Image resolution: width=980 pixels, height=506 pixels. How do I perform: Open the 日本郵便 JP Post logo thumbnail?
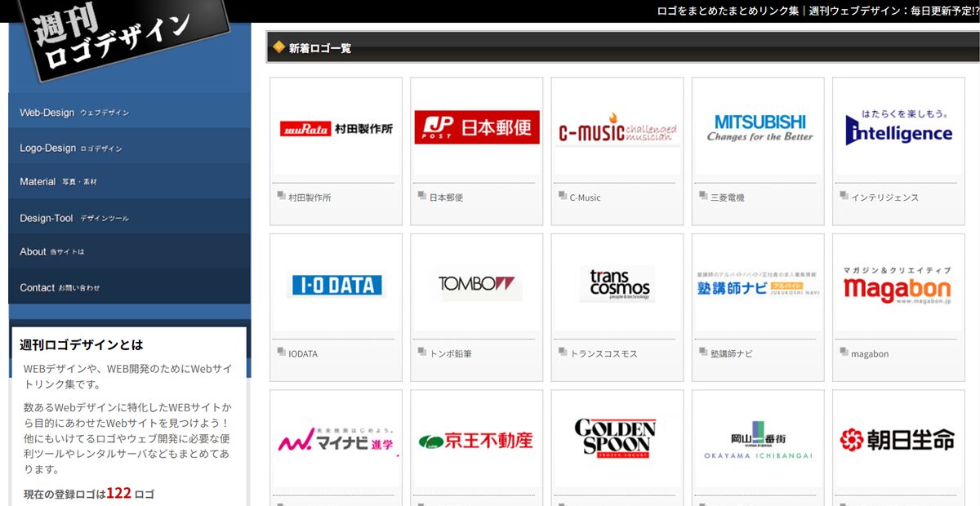[x=477, y=128]
